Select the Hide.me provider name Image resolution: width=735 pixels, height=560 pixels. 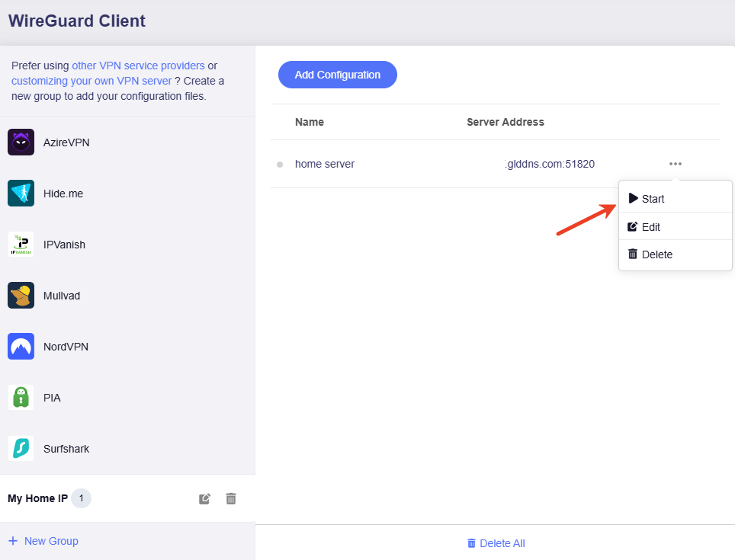pos(63,194)
